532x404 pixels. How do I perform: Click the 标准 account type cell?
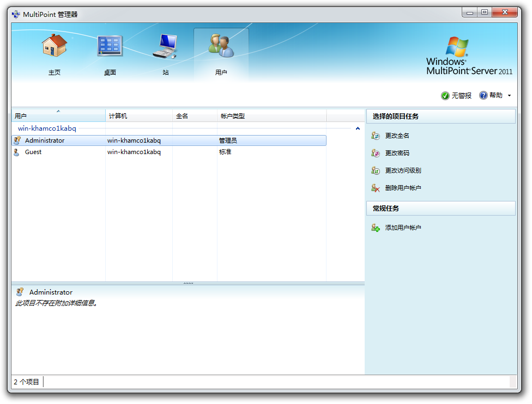225,152
